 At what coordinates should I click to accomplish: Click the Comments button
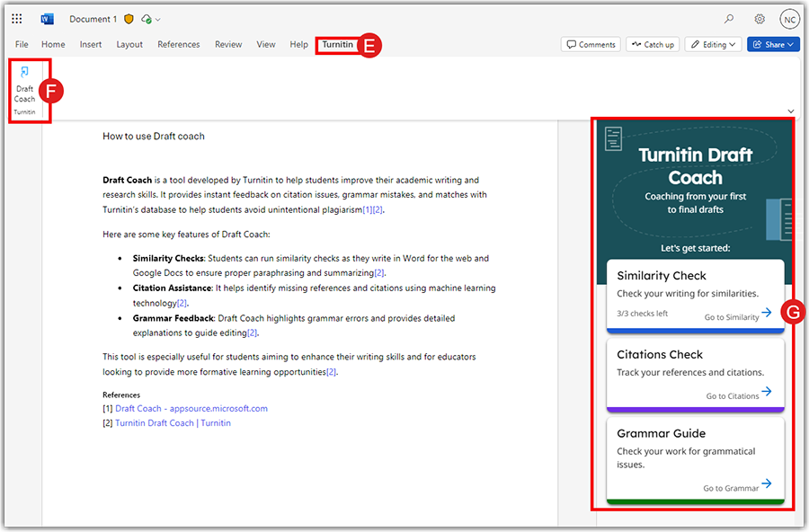590,44
